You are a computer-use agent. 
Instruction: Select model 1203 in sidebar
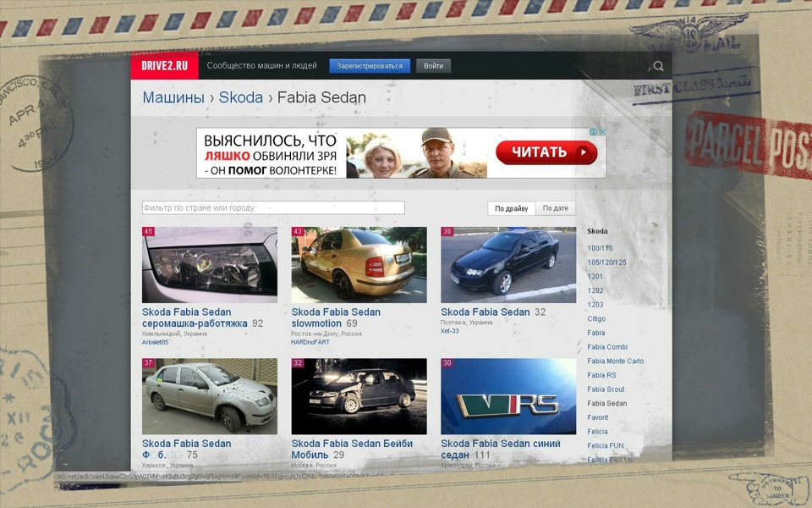point(595,304)
